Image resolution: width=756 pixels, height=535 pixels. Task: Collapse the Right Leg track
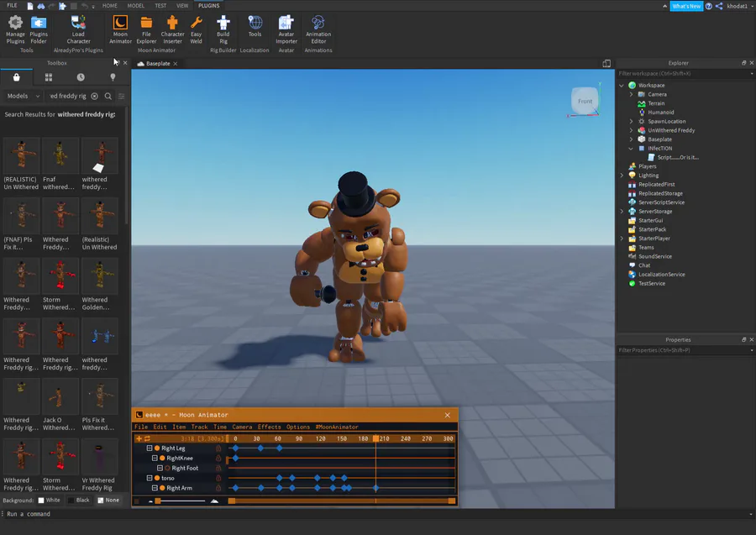(x=150, y=448)
